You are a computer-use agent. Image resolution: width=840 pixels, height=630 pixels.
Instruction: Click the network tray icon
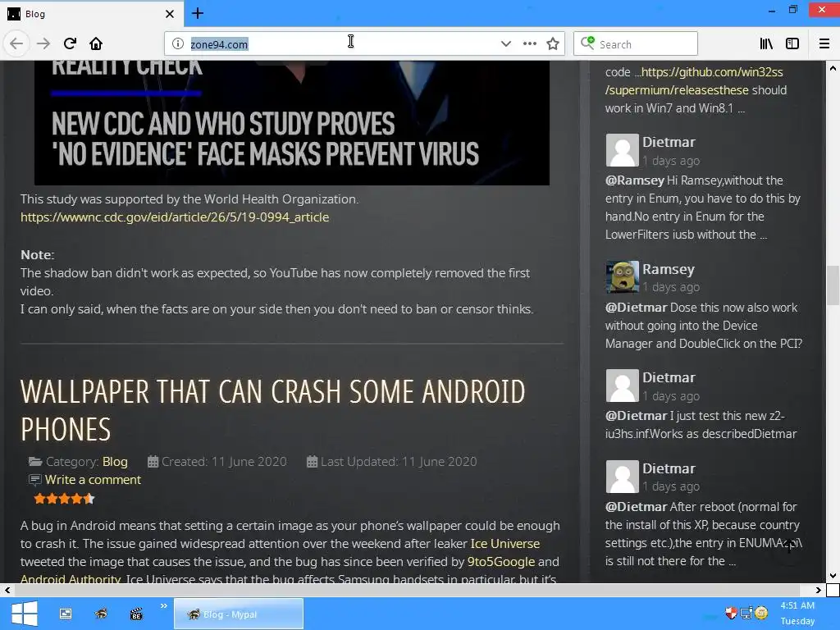(x=746, y=612)
